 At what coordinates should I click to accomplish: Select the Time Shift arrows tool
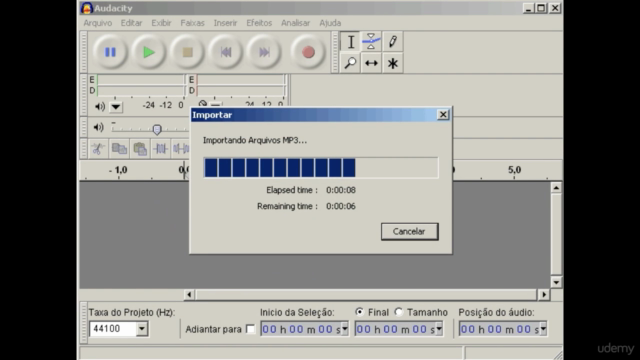(371, 63)
